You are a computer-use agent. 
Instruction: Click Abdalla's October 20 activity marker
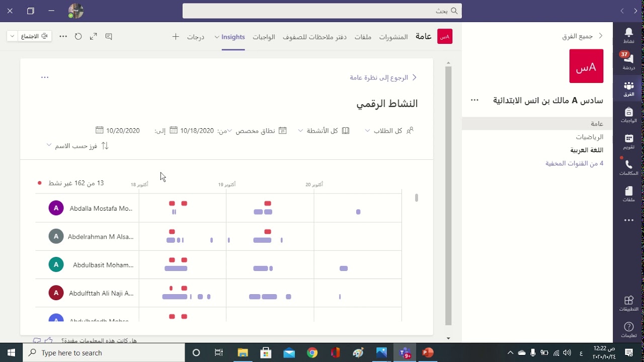coord(358,212)
